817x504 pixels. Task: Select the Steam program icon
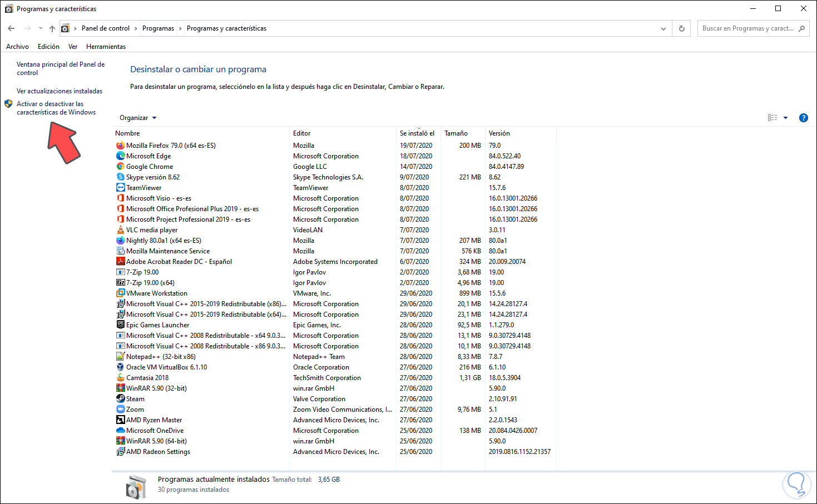[x=120, y=399]
